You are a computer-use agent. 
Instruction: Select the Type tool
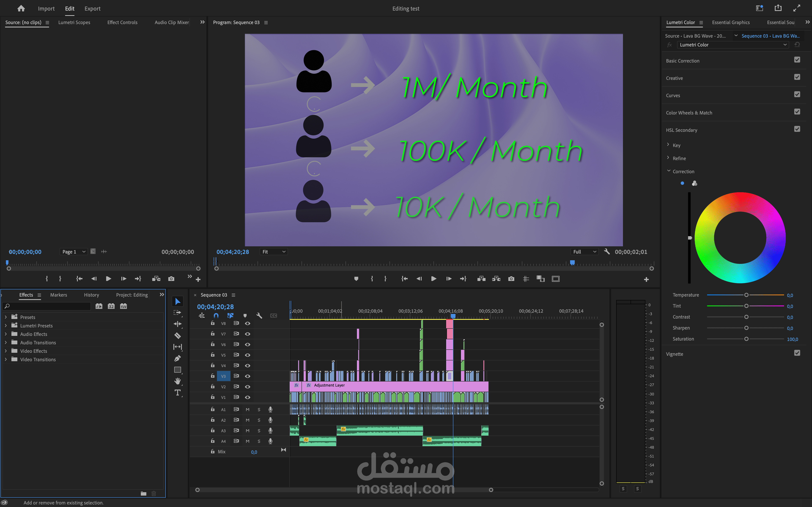177,392
